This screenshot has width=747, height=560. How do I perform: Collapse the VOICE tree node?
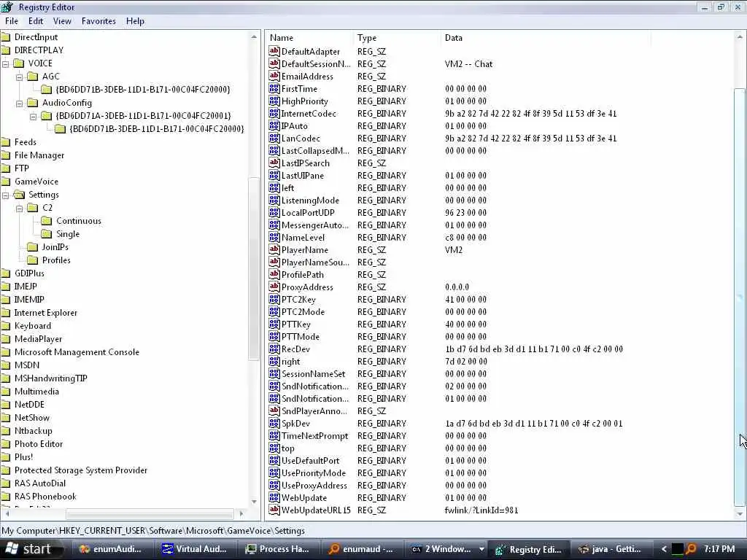pyautogui.click(x=6, y=63)
